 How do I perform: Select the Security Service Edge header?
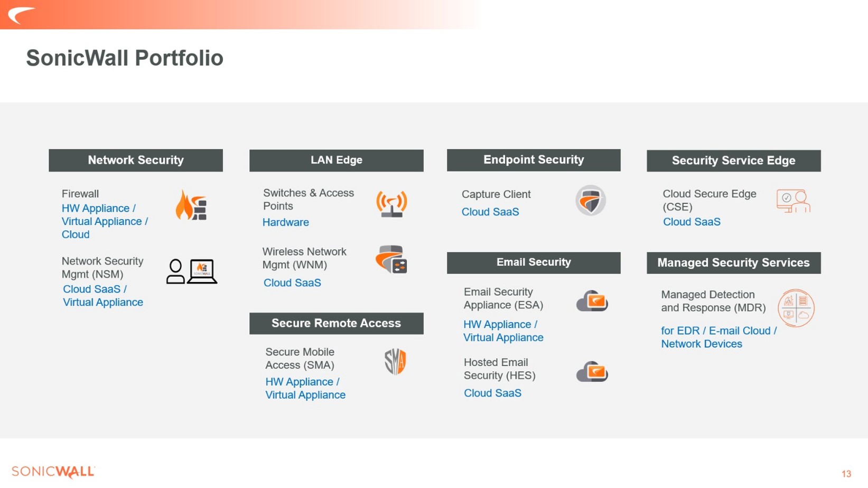pos(734,161)
